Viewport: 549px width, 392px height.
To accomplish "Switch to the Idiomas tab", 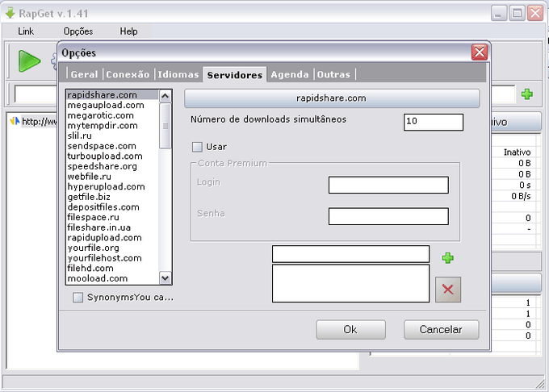I will point(178,74).
